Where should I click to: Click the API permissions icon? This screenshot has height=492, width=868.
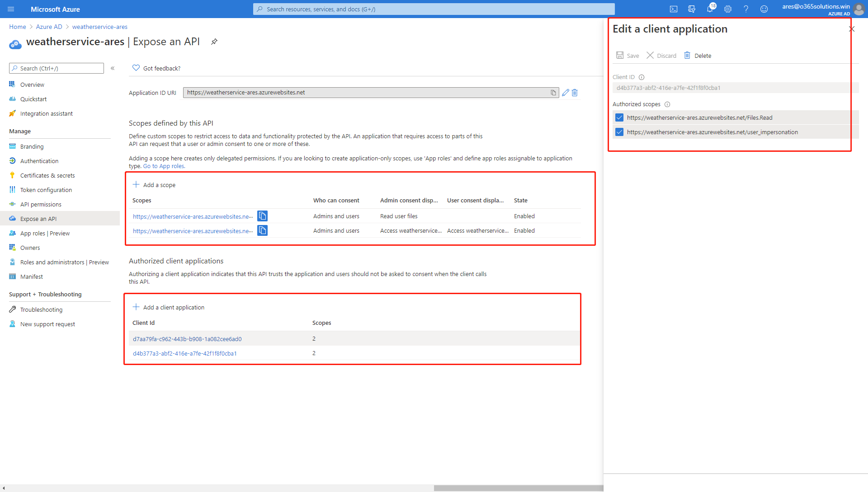[13, 204]
